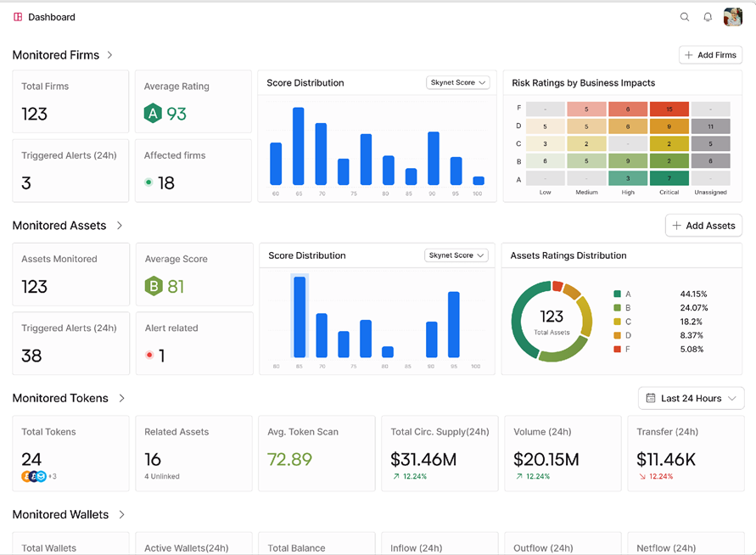This screenshot has height=555, width=756.
Task: Click the Monitored Assets heading
Action: click(59, 225)
